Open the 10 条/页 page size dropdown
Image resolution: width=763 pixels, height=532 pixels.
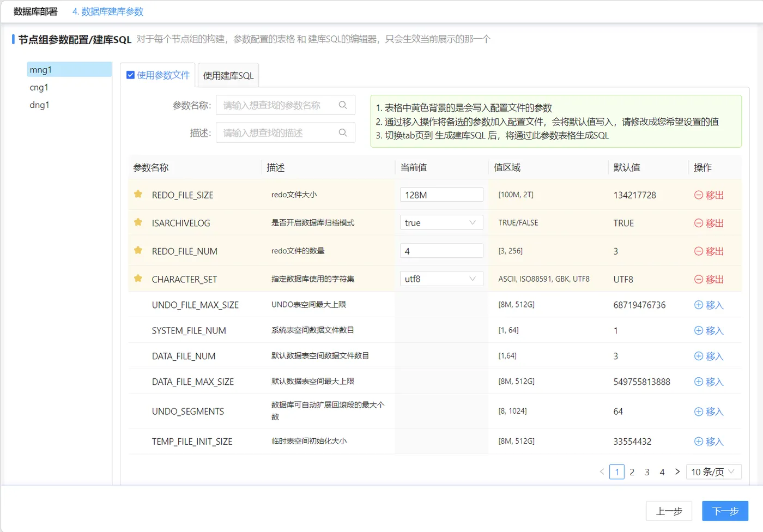713,471
